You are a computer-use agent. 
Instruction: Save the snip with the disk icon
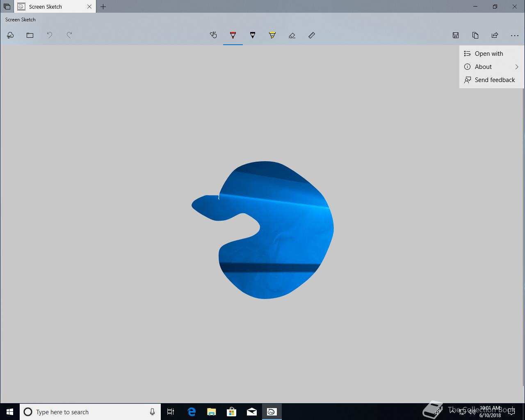coord(456,35)
